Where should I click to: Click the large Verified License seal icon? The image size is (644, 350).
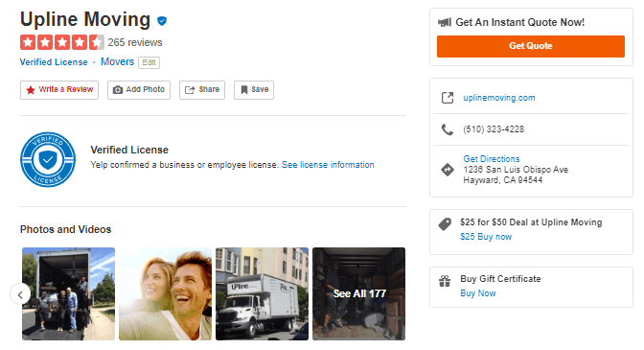pos(48,159)
